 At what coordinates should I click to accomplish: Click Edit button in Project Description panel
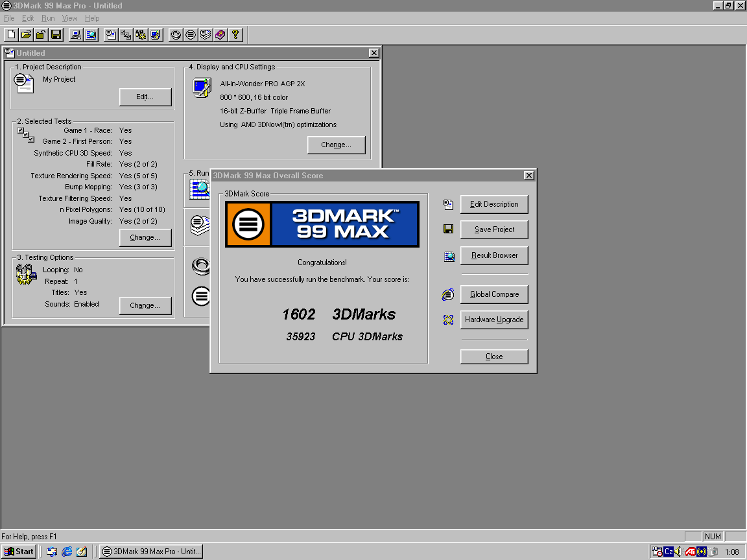[145, 97]
